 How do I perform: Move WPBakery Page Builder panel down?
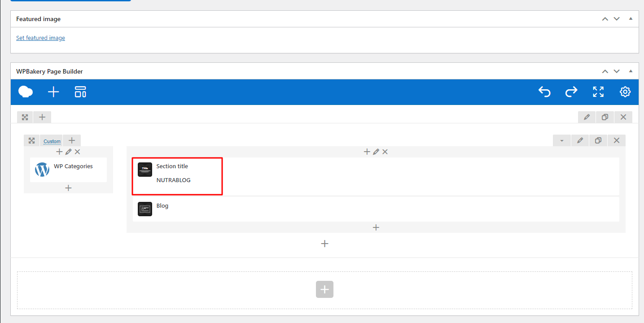617,71
